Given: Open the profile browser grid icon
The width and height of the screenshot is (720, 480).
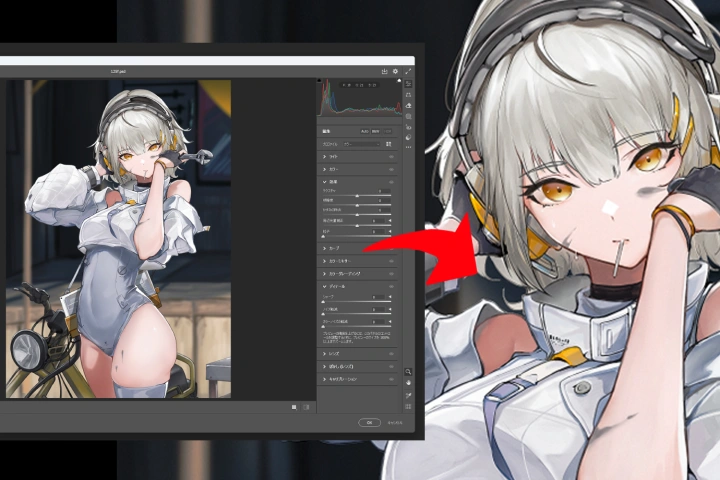Looking at the screenshot, I should point(388,144).
